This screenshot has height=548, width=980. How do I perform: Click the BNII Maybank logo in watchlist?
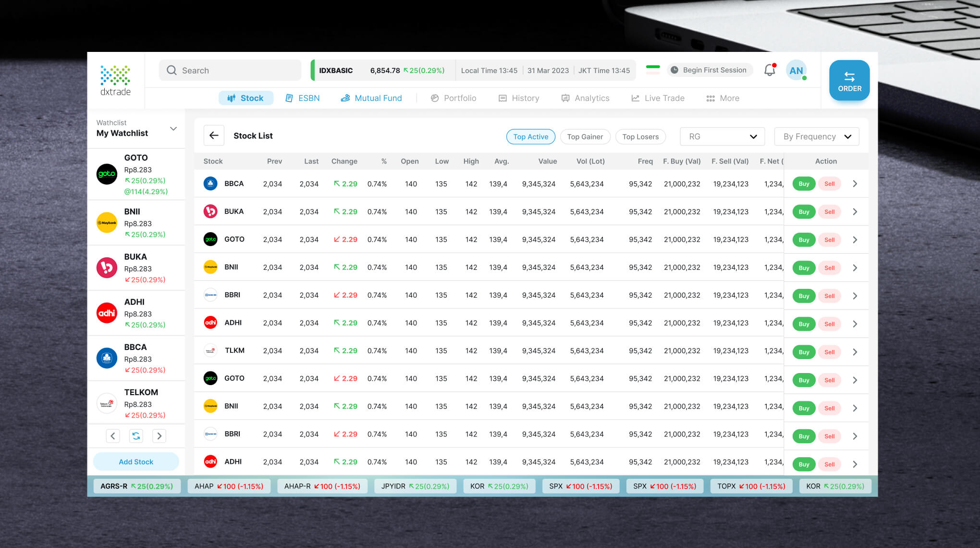coord(107,223)
